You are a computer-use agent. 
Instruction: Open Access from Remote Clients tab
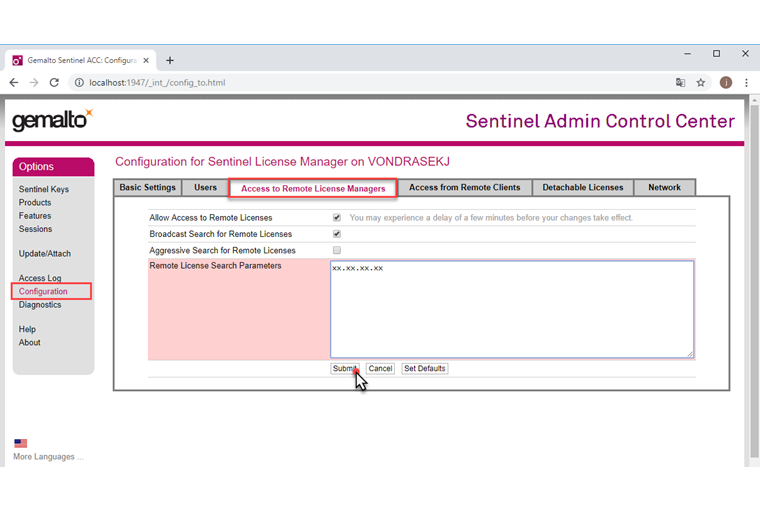tap(464, 188)
